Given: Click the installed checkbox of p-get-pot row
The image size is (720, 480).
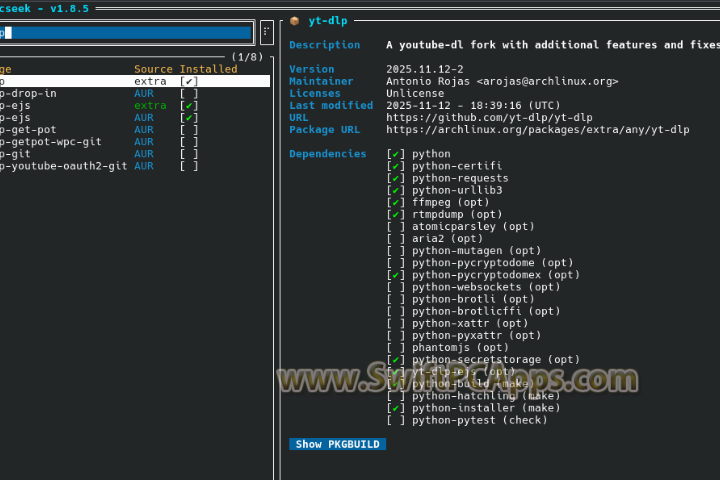Looking at the screenshot, I should (x=189, y=130).
